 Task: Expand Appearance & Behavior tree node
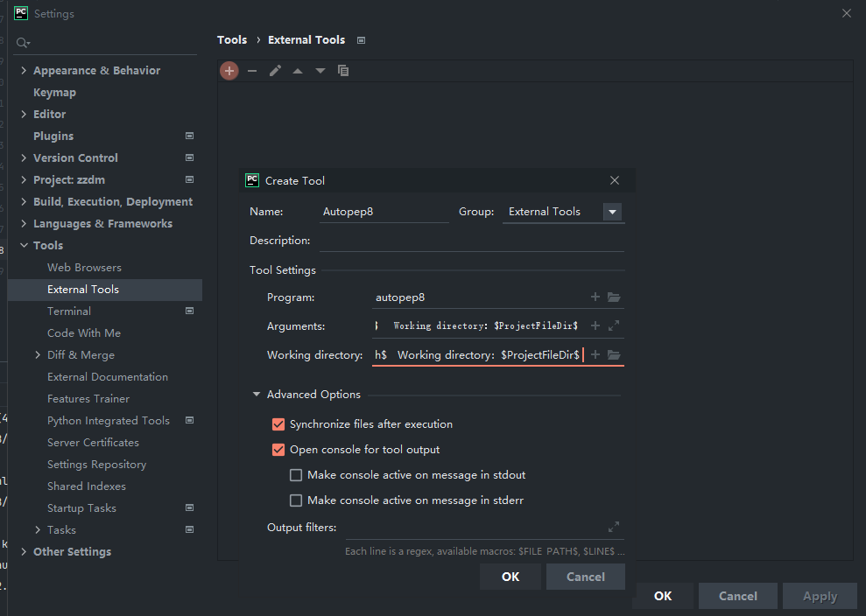(x=24, y=70)
